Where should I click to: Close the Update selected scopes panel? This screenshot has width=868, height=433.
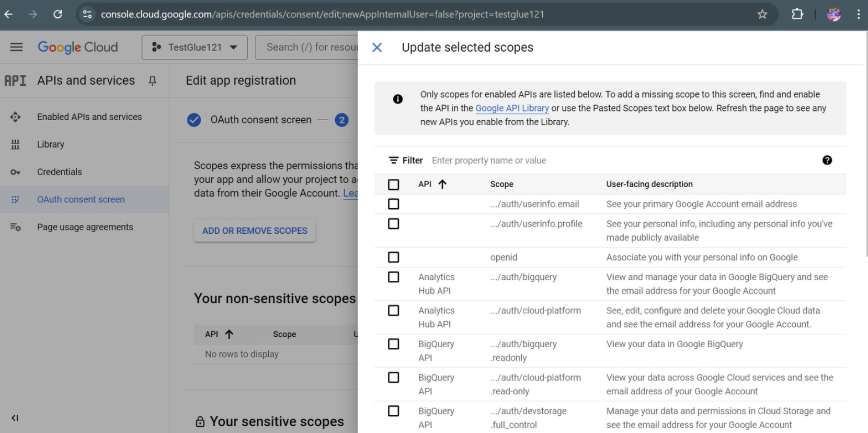(376, 48)
